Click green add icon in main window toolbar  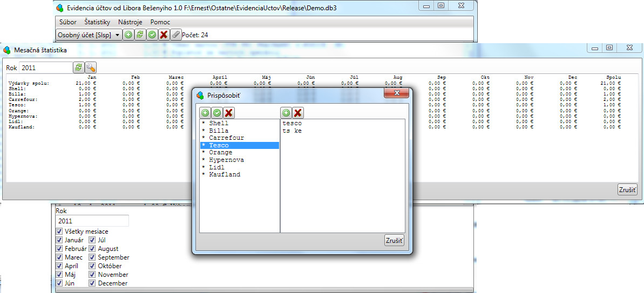(x=128, y=35)
